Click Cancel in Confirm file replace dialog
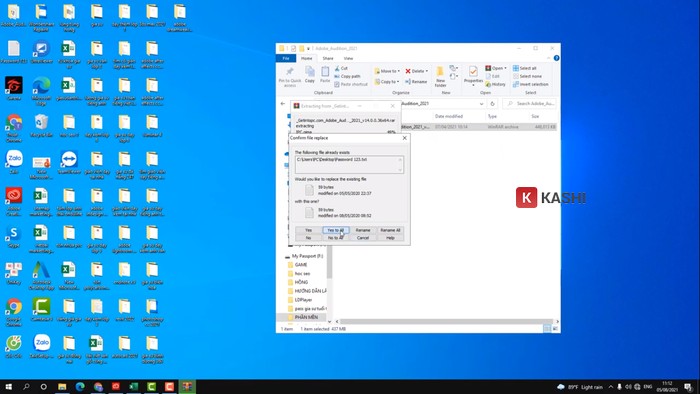700x394 pixels. click(362, 238)
